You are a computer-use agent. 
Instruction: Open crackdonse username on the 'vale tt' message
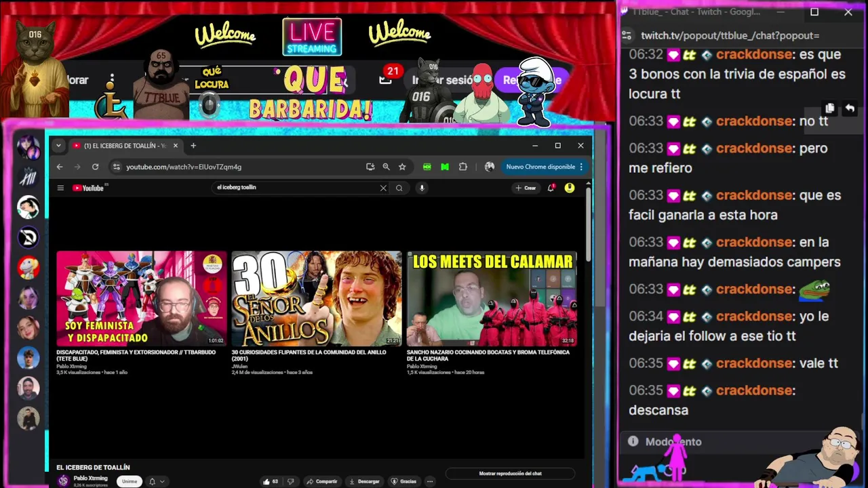pos(753,363)
